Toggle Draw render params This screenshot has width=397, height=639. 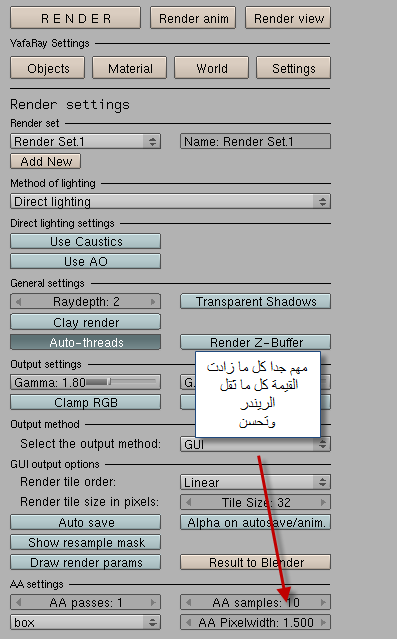pos(86,562)
